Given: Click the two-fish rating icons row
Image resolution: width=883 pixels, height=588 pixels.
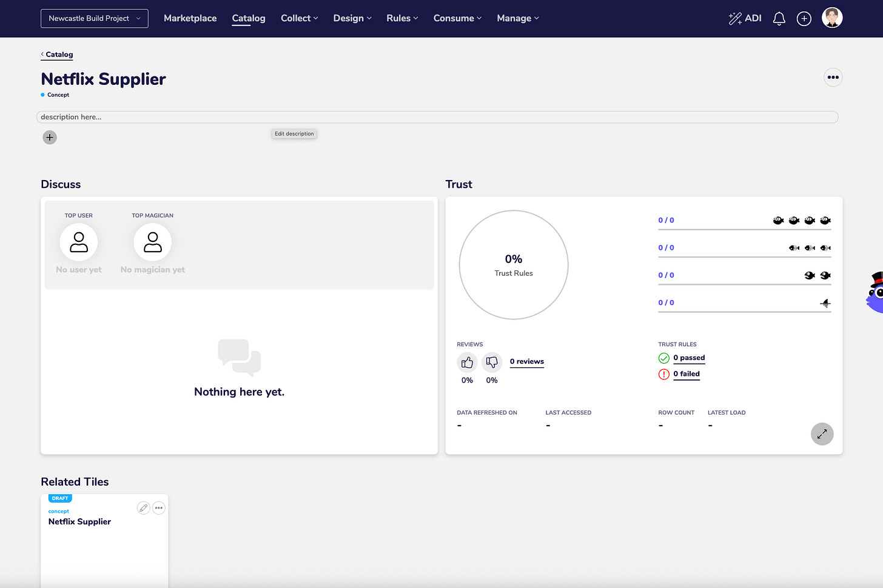Looking at the screenshot, I should click(818, 275).
